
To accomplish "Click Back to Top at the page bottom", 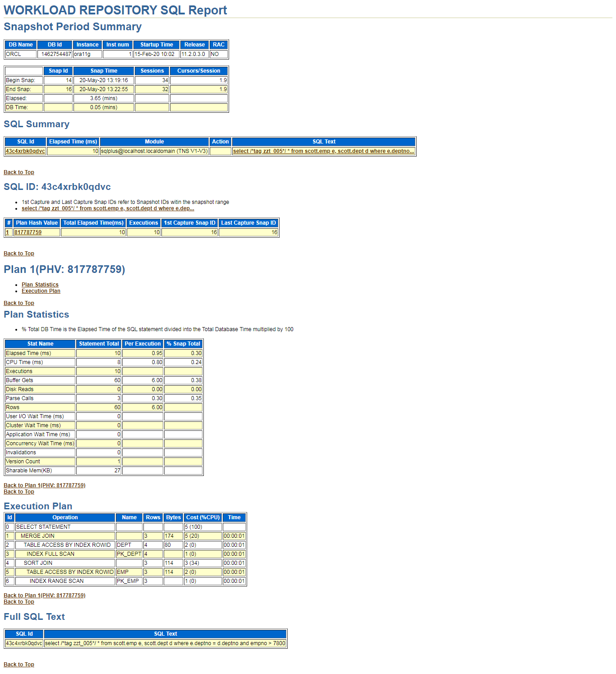I will (18, 664).
